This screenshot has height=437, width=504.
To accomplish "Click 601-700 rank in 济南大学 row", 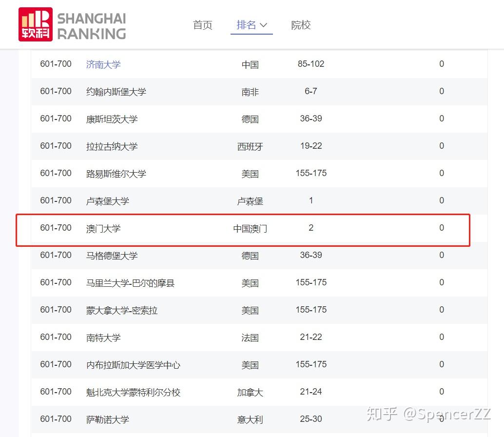I will 56,64.
